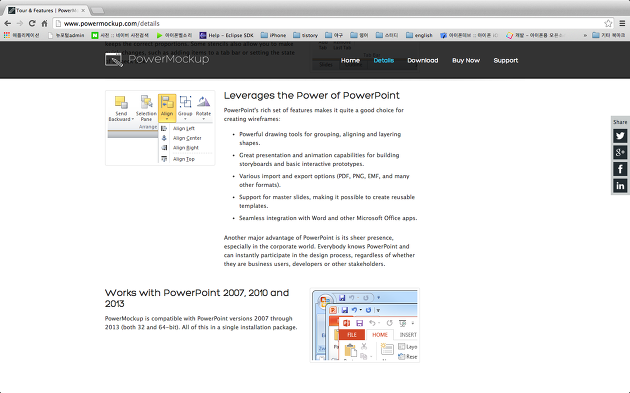Click the Various import and export options bullet
The height and width of the screenshot is (393, 630).
point(324,180)
